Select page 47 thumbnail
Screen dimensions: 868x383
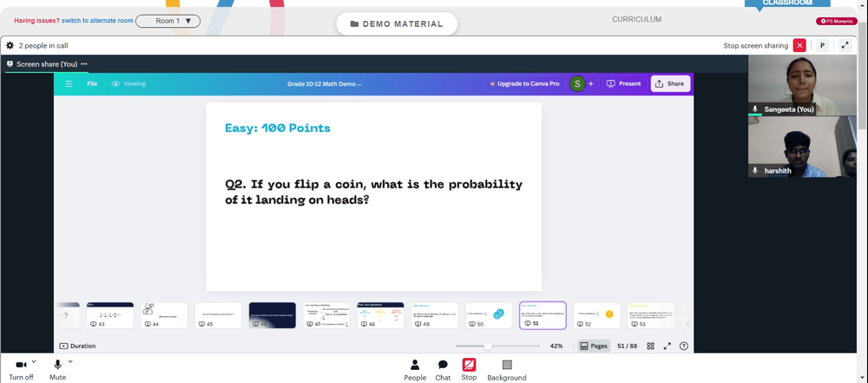point(326,315)
